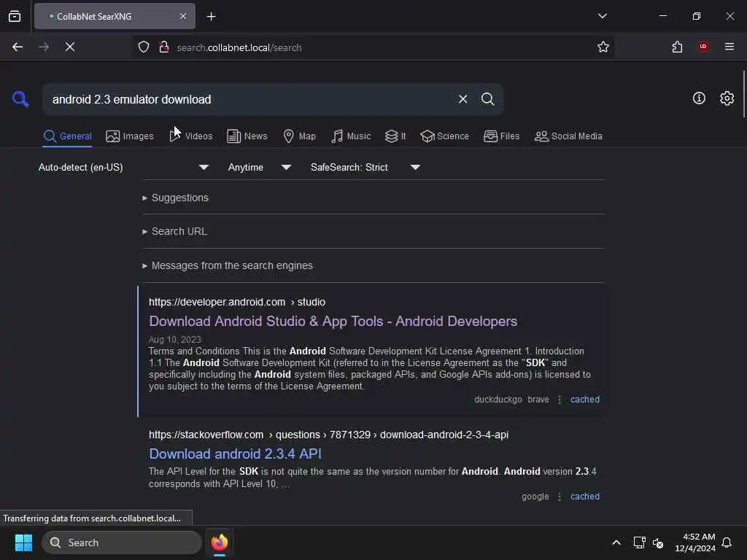Go back to the previous page
747x560 pixels.
coord(18,47)
